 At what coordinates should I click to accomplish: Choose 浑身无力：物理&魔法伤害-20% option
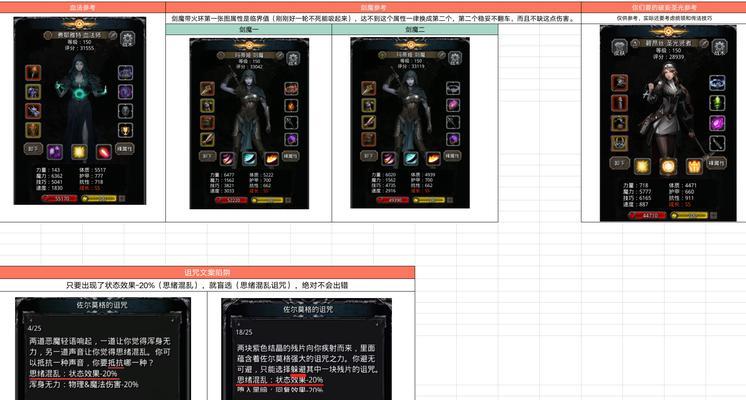[84, 384]
